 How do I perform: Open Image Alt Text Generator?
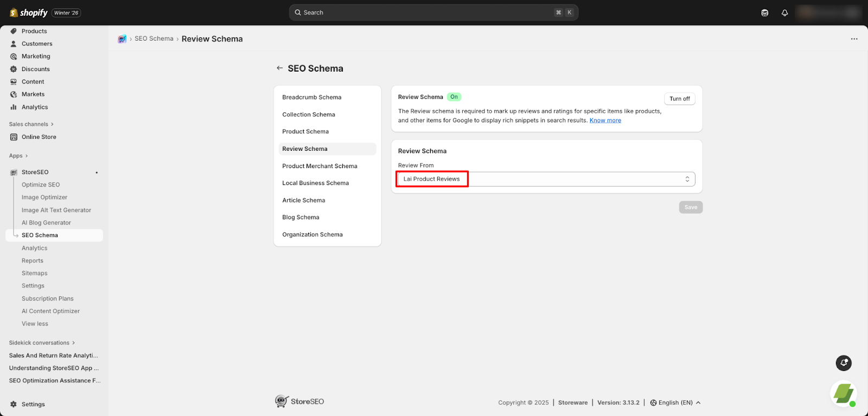(56, 210)
